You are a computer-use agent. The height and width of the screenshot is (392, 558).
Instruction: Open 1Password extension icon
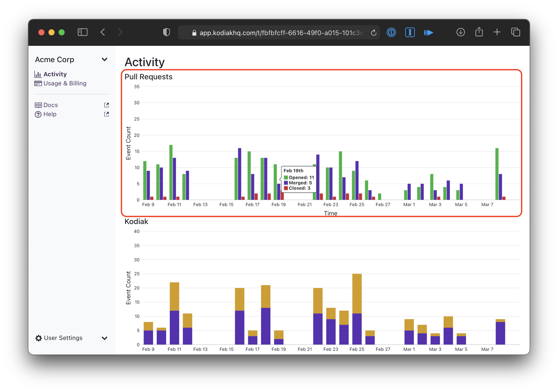[x=391, y=32]
